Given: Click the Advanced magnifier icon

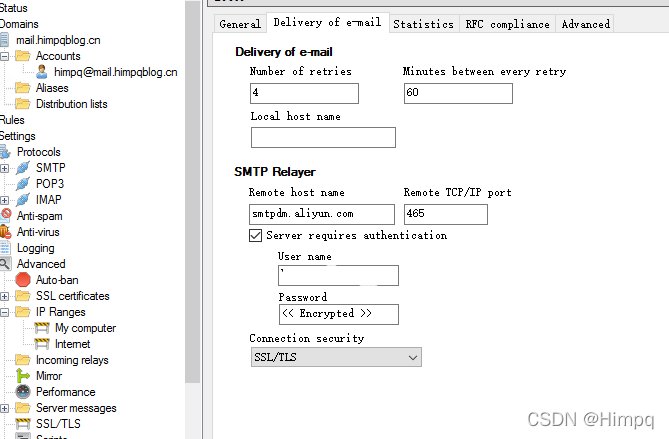Looking at the screenshot, I should point(5,264).
